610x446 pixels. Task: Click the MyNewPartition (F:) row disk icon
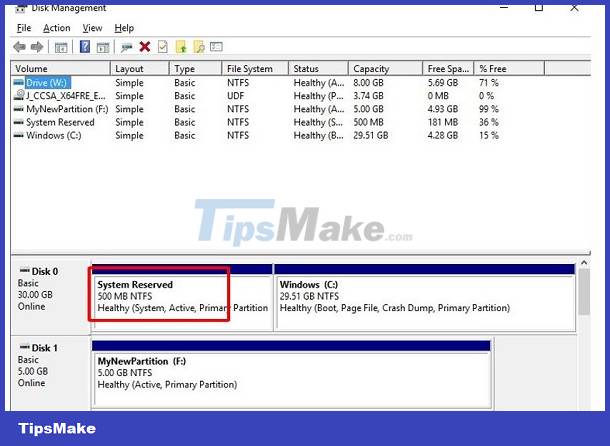point(18,109)
